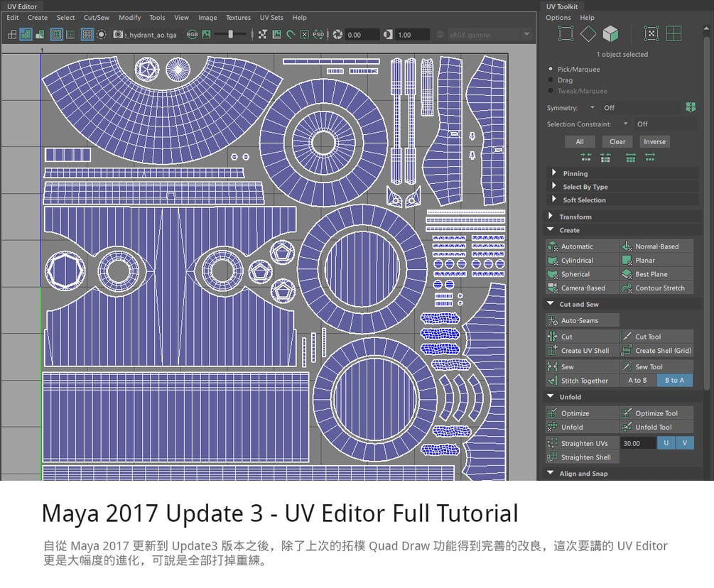
Task: Select the face cube selection mode icon
Action: click(611, 33)
